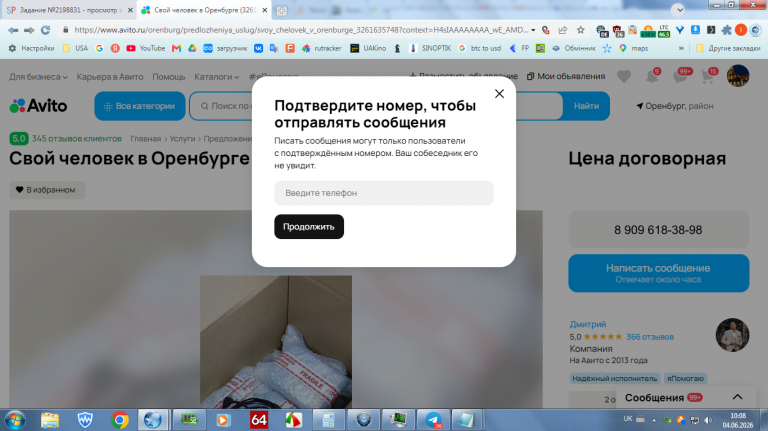768x431 pixels.
Task: Open the VK bookmark icon
Action: tap(258, 48)
